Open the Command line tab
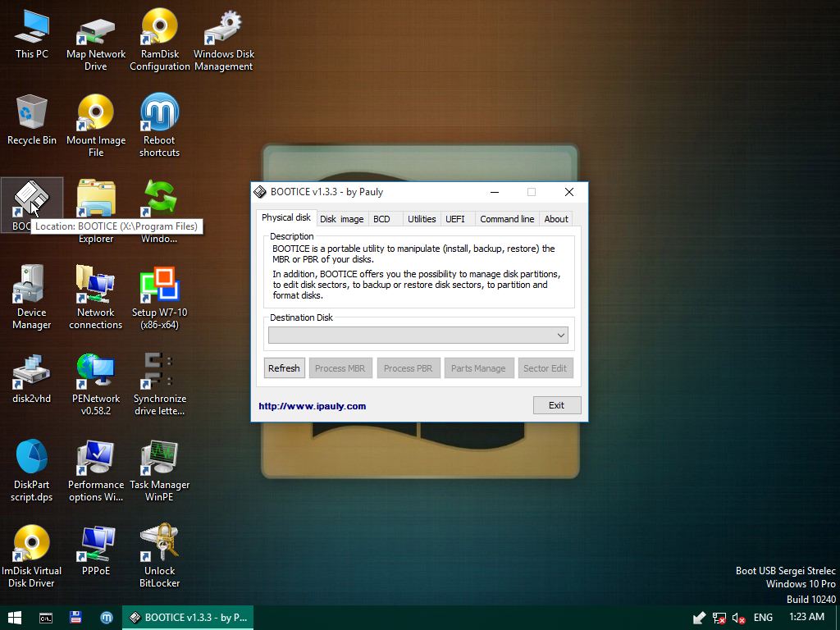 click(507, 219)
